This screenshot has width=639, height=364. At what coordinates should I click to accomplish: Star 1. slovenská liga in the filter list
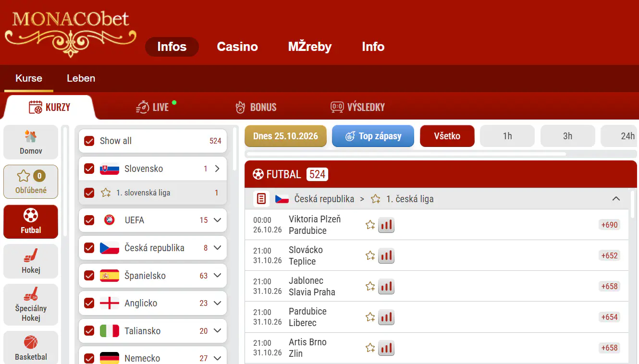pyautogui.click(x=106, y=193)
